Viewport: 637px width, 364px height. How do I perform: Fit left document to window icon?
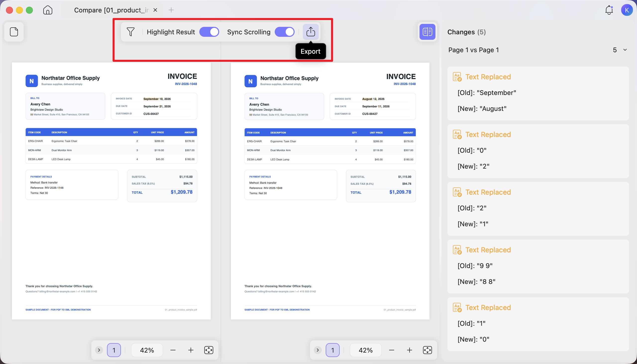[x=209, y=350]
